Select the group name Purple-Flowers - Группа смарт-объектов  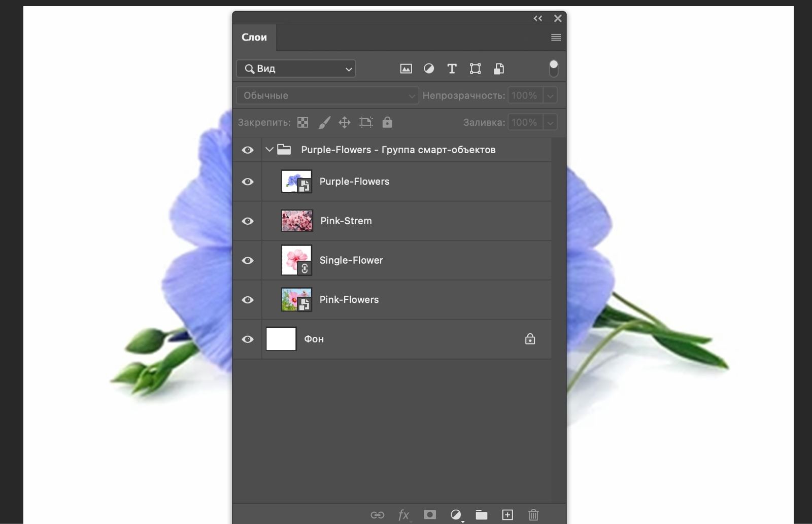pyautogui.click(x=398, y=150)
